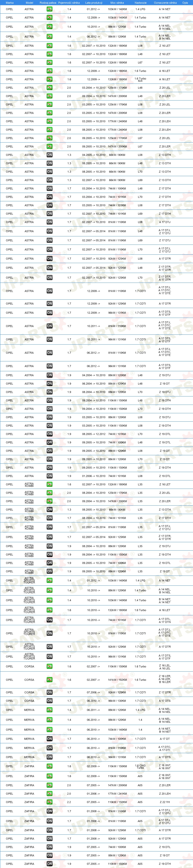Click petrol icon in ASTRA L48 Z 20 LEH row
The width and height of the screenshot is (193, 868).
pos(50,121)
